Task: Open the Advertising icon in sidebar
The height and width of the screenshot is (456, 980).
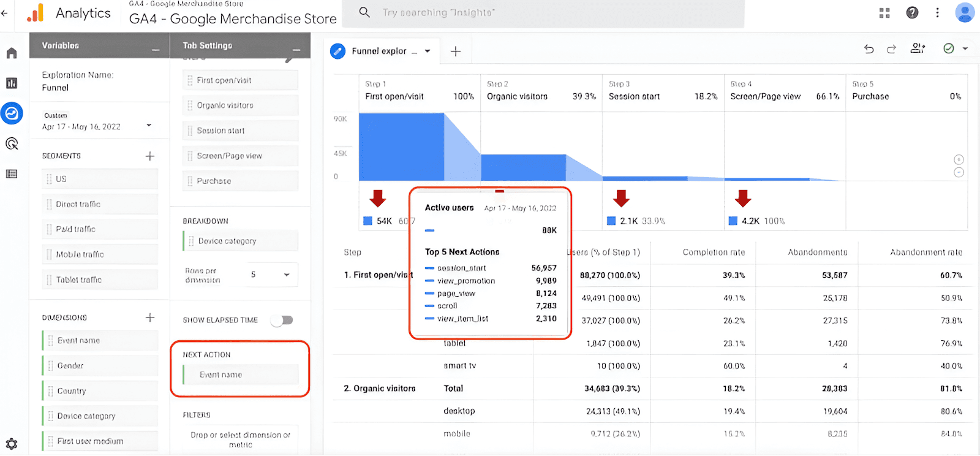Action: (12, 144)
